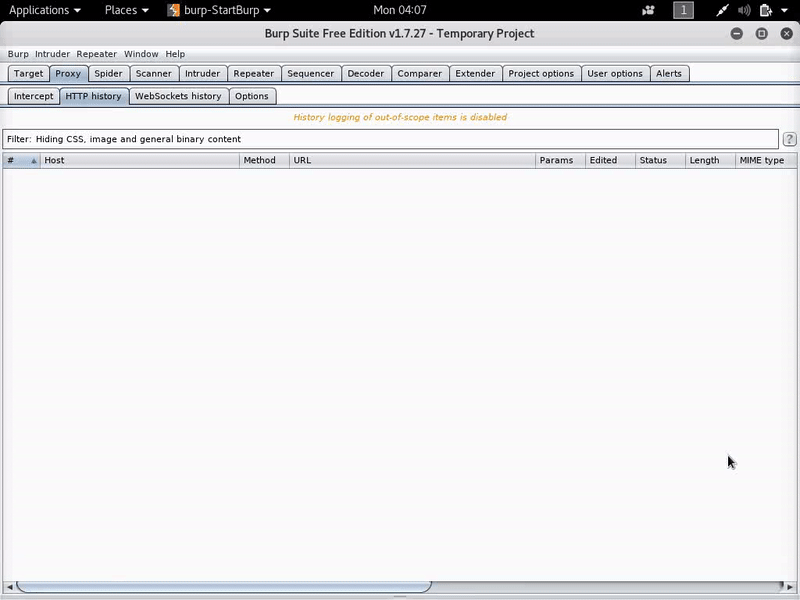800x600 pixels.
Task: Open the Project options tab
Action: pos(541,73)
